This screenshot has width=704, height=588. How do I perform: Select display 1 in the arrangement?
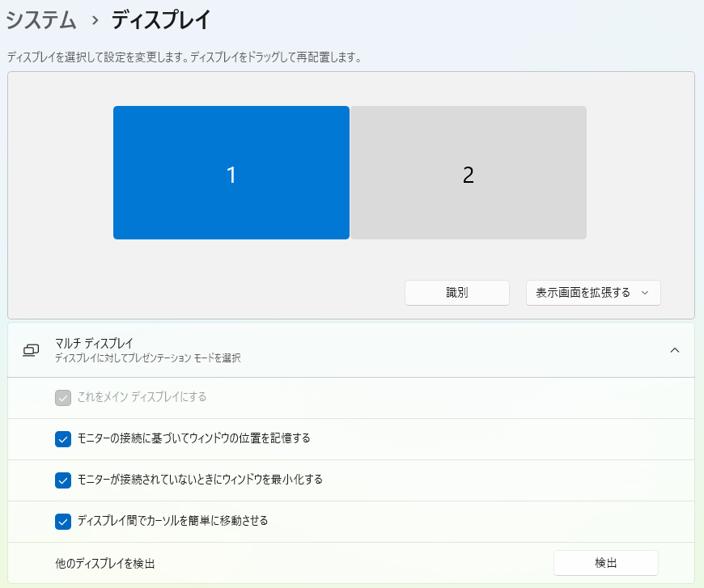click(231, 173)
